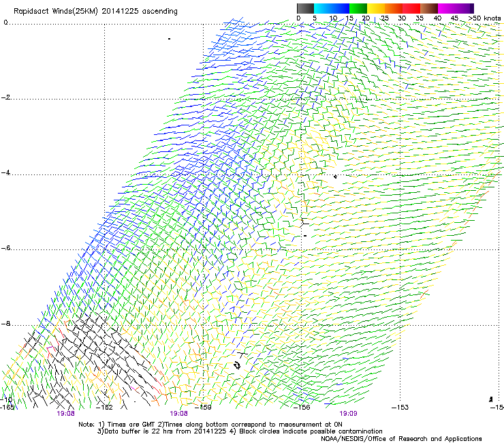Click the orange 25-30 knots legend swatch

(x=394, y=8)
